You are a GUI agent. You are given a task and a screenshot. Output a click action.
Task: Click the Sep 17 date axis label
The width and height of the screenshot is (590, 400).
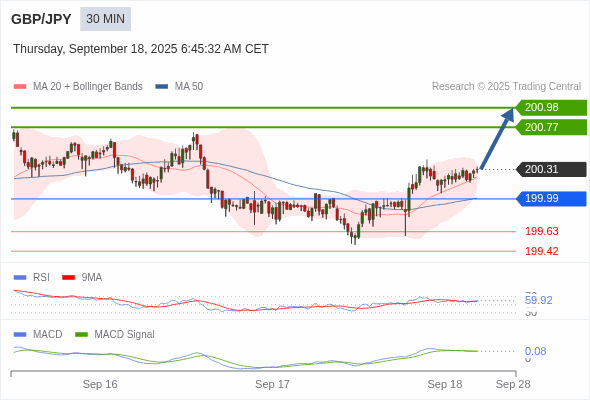point(272,384)
